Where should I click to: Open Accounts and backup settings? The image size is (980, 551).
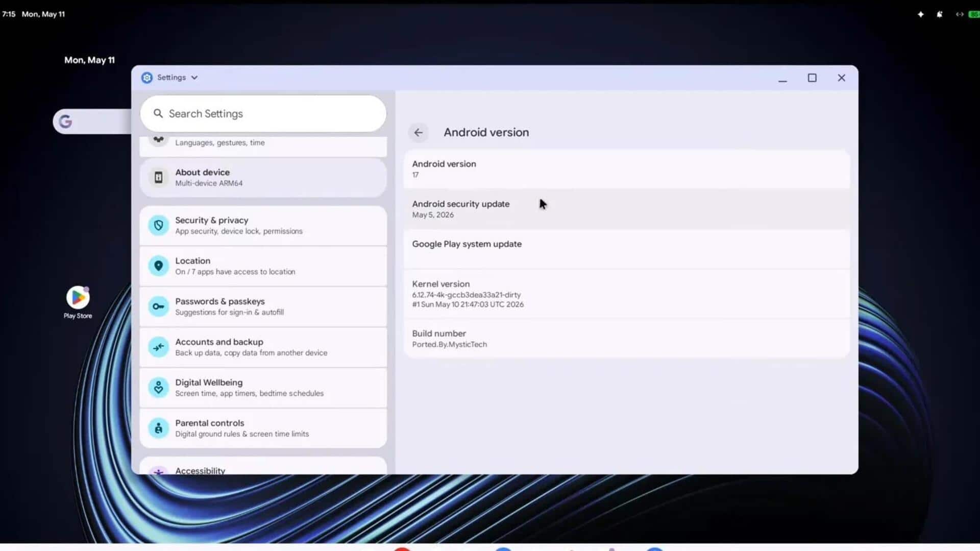(263, 347)
